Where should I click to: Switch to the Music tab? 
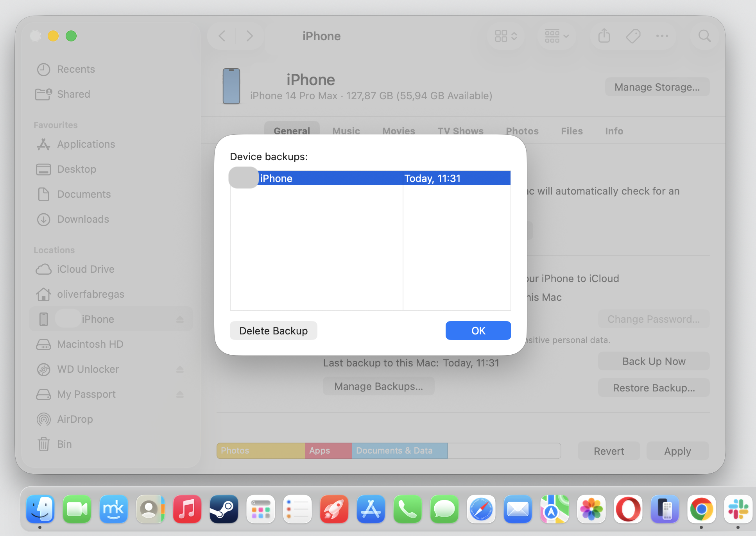[x=346, y=130]
